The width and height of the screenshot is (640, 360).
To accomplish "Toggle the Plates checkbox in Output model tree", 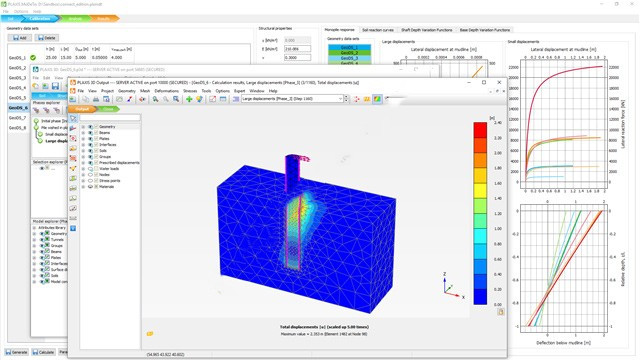I will tap(96, 139).
